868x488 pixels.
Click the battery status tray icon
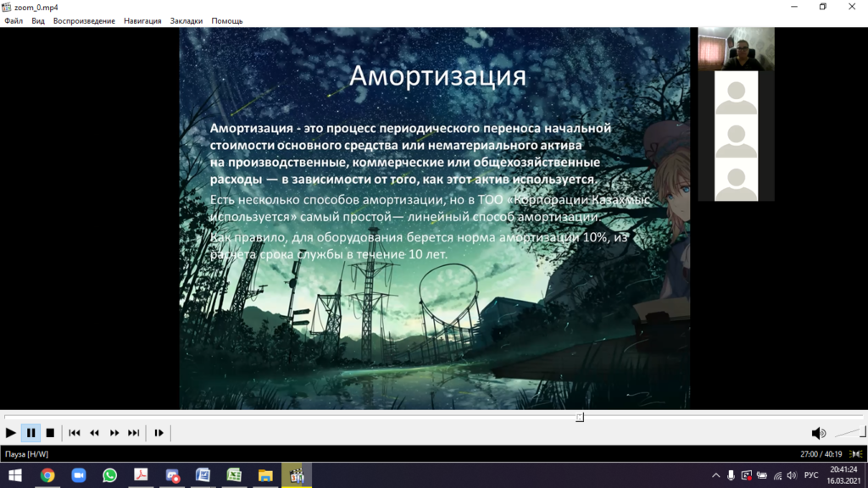(762, 475)
